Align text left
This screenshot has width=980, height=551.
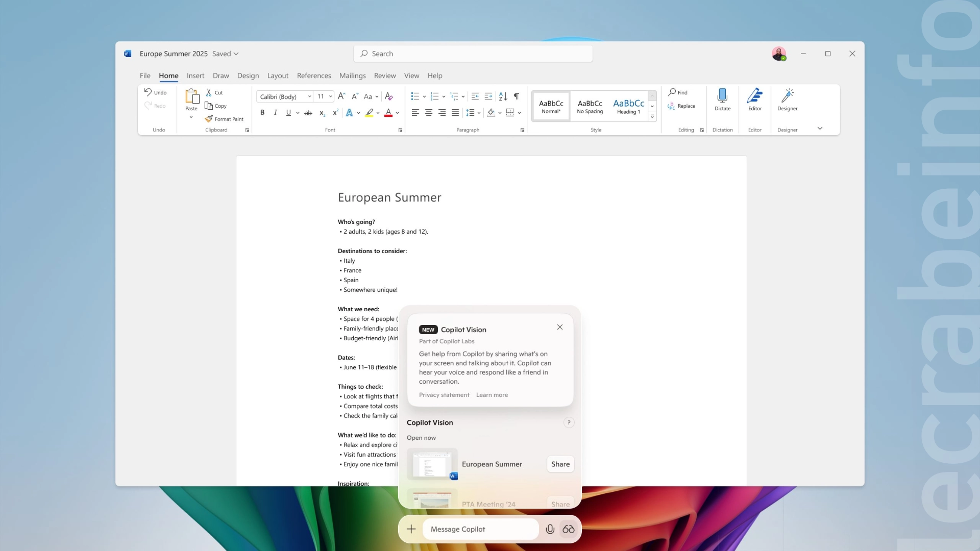coord(415,113)
